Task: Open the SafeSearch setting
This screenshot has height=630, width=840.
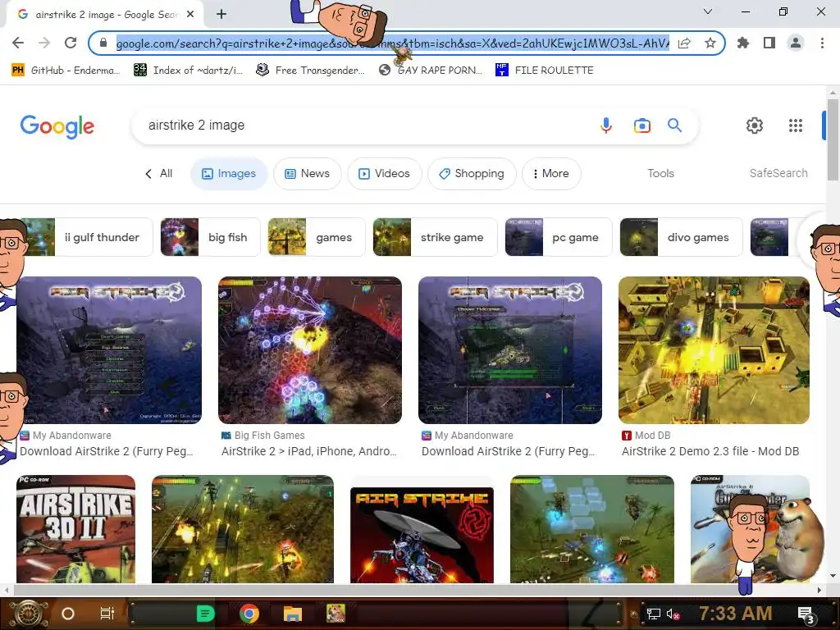Action: click(778, 174)
